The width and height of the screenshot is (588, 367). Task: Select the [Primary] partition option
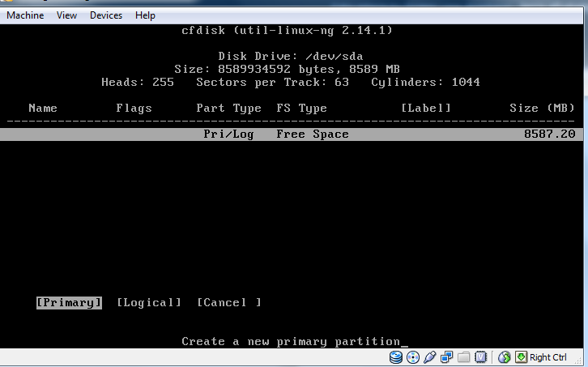coord(69,302)
